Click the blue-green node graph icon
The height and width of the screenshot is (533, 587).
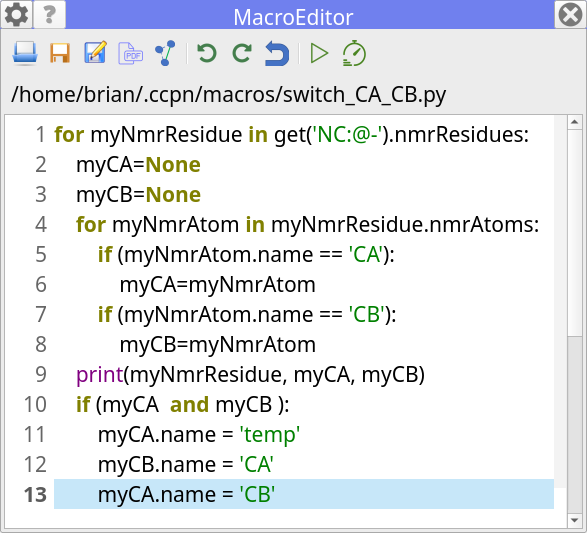(x=165, y=53)
